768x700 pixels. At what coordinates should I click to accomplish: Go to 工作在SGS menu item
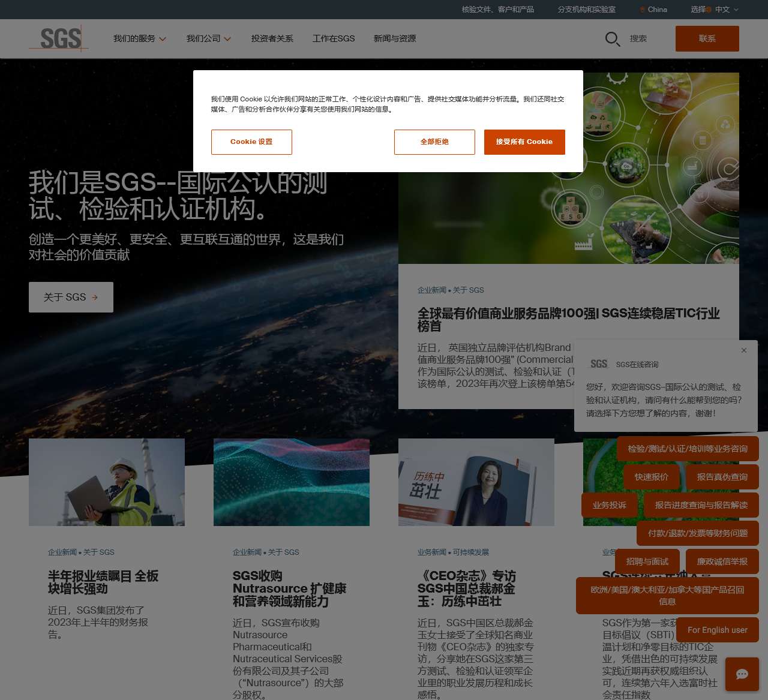tap(334, 38)
